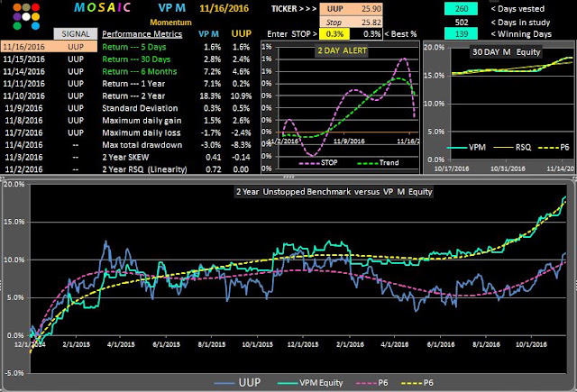This screenshot has height=392, width=577.
Task: Select the 502 Days in study value
Action: point(461,22)
